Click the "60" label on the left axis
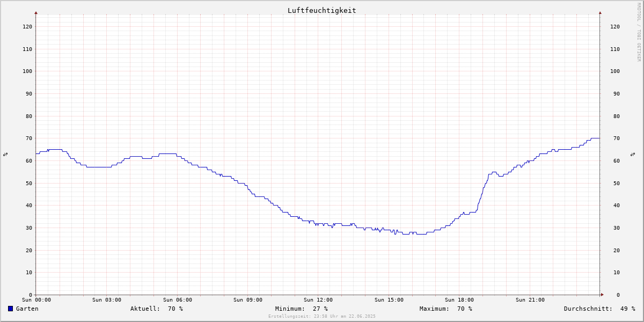 (29, 160)
